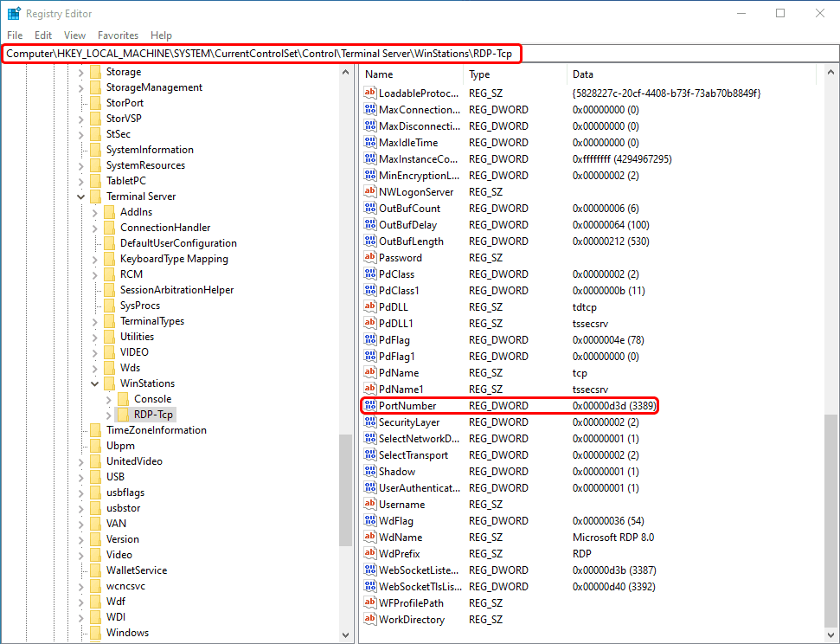Click the Data column header

tap(582, 74)
